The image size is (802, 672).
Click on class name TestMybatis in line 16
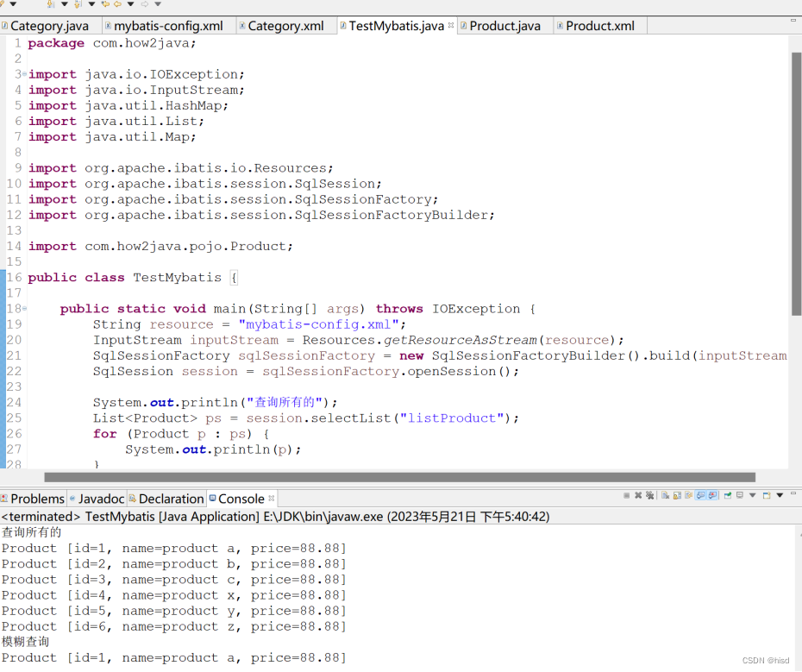click(x=177, y=278)
